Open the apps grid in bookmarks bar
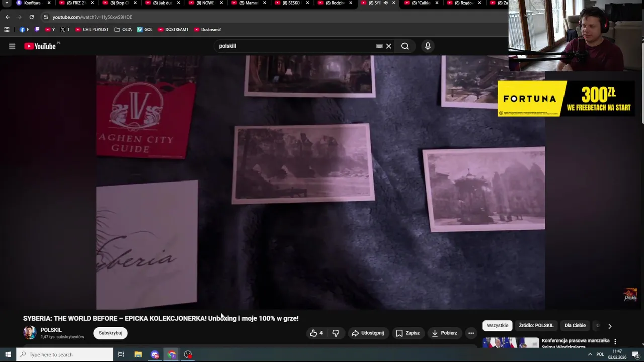The image size is (644, 362). pos(7,30)
